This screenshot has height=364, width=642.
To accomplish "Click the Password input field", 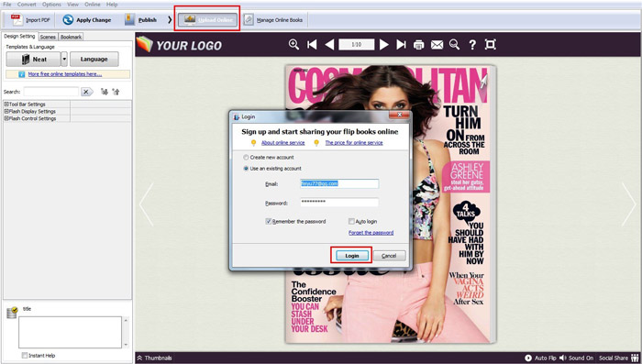I will tap(339, 202).
